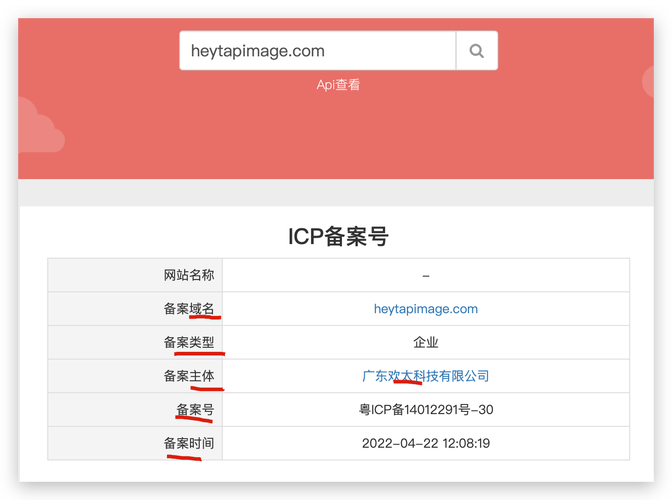Select the 备案号 row label

(x=194, y=409)
